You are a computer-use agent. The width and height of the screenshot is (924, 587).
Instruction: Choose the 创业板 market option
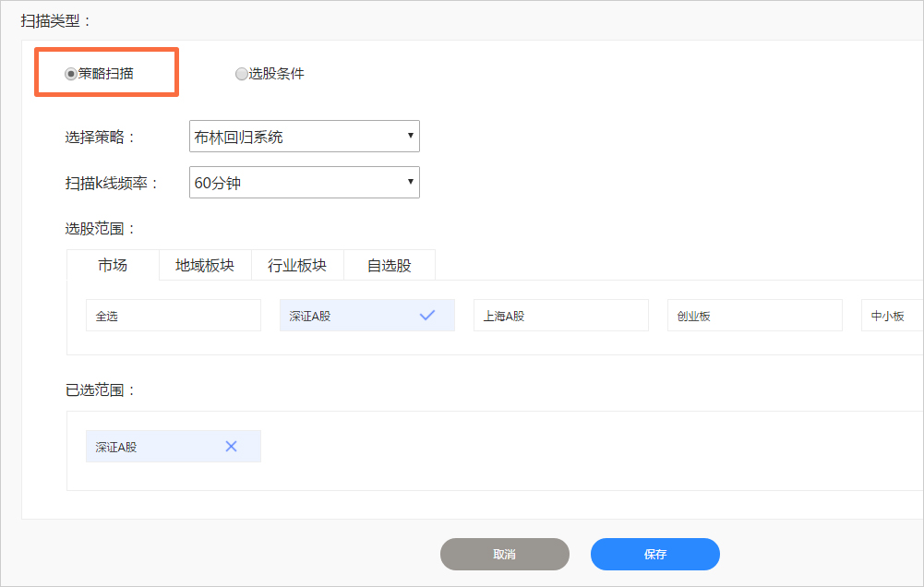[755, 316]
